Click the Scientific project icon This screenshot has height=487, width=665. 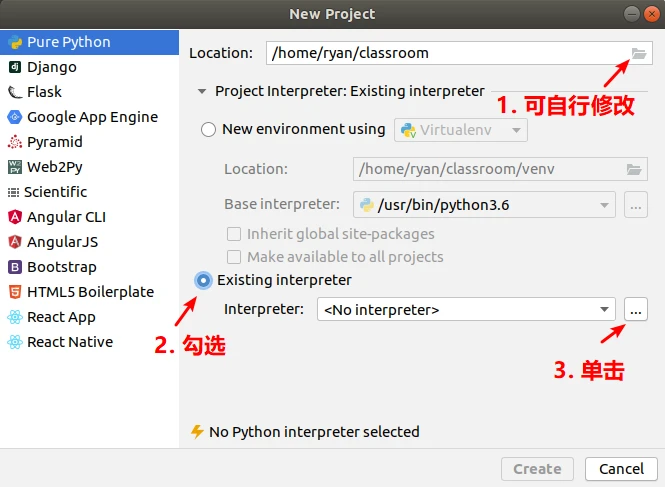[14, 193]
